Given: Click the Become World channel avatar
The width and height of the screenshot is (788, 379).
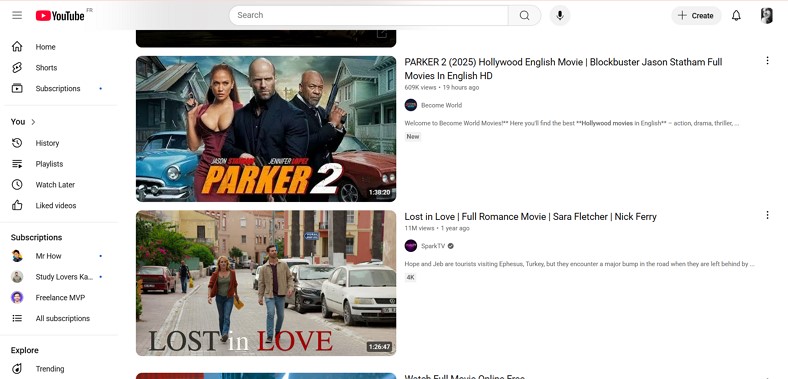Looking at the screenshot, I should coord(411,105).
